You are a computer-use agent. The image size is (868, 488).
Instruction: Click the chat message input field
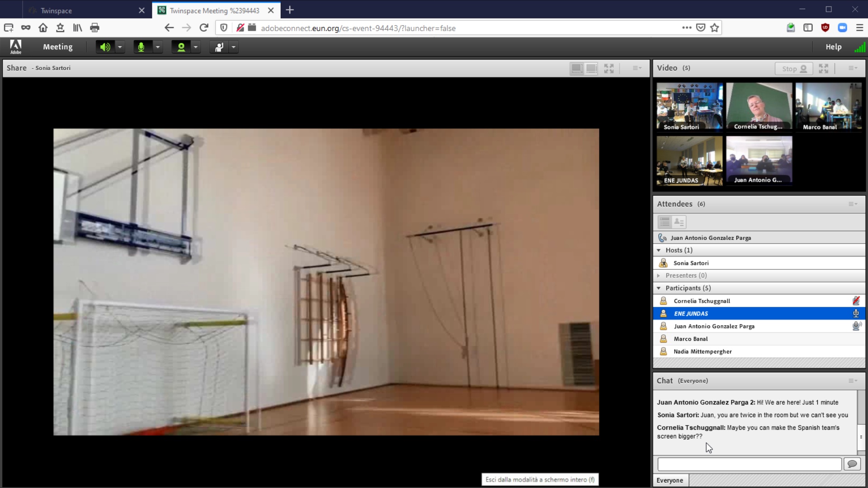pos(749,464)
